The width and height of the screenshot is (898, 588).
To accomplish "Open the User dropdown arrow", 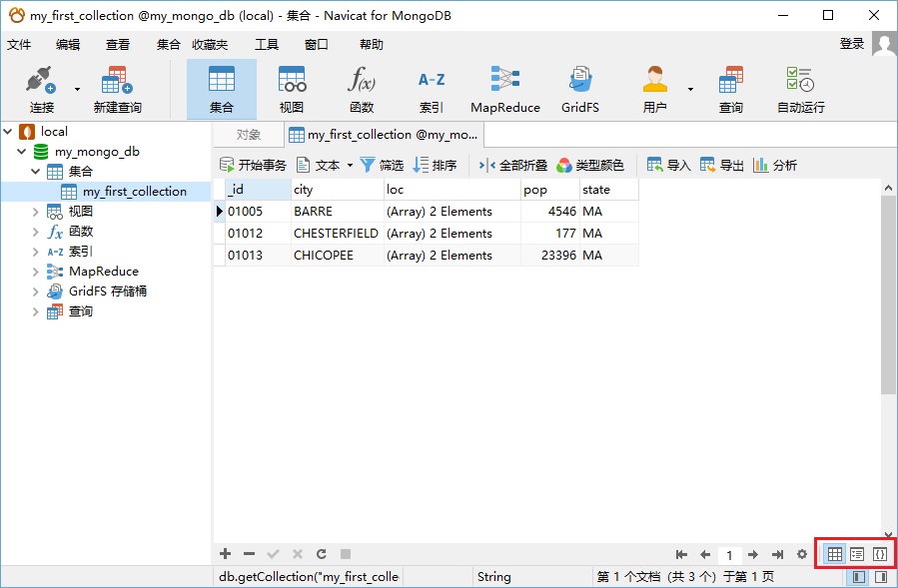I will click(x=690, y=89).
